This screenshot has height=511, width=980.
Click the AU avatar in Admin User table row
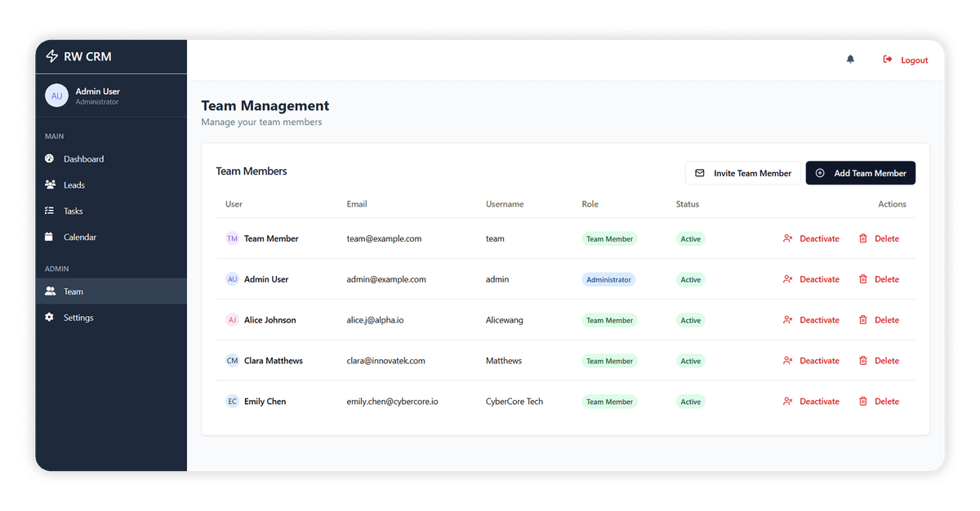233,279
